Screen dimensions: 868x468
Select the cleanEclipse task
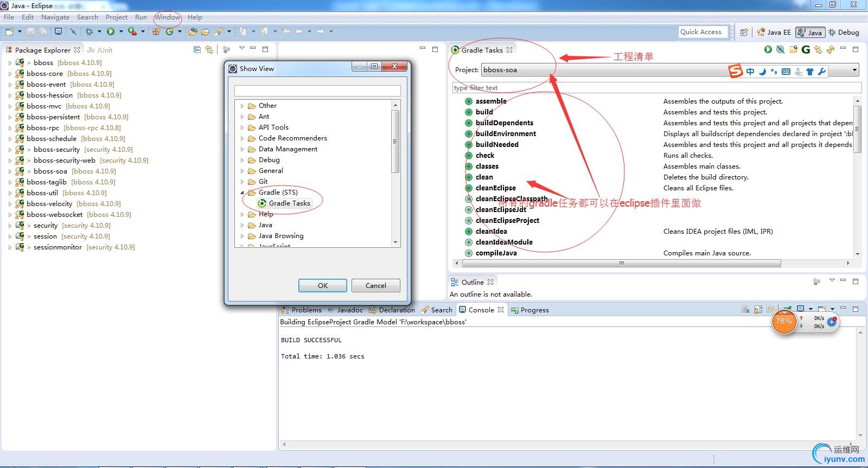click(x=495, y=188)
